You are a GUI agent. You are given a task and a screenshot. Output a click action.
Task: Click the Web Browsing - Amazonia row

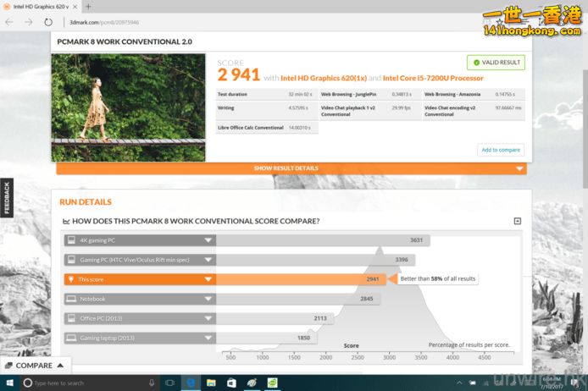click(x=474, y=95)
